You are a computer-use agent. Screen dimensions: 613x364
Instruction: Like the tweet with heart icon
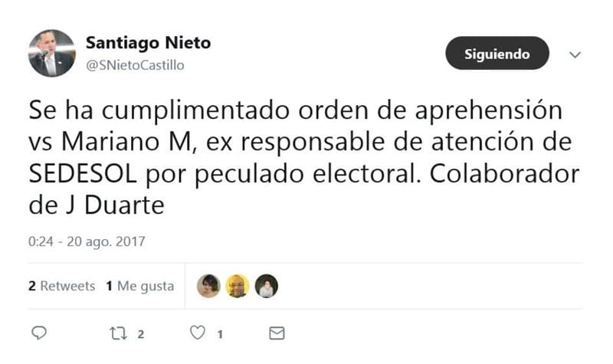point(198,333)
